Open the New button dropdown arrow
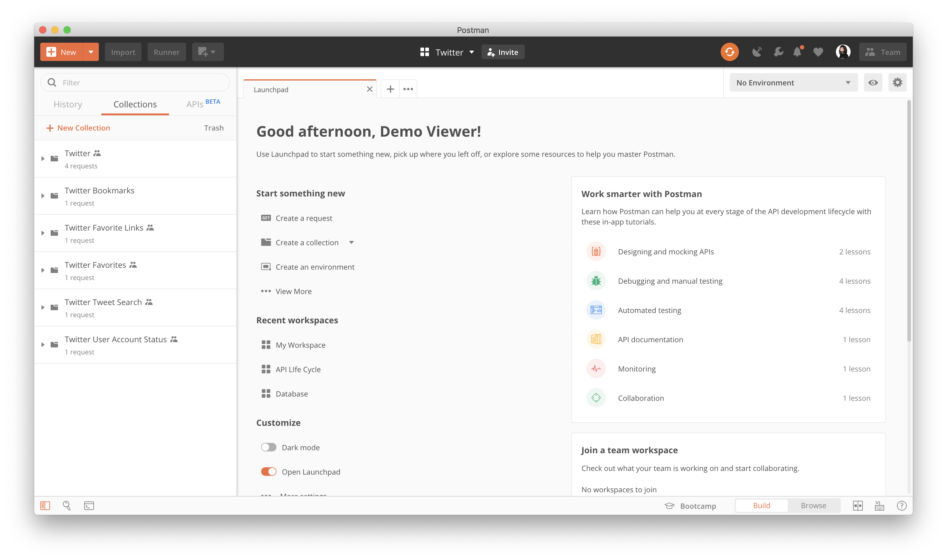Viewport: 947px width, 560px height. pyautogui.click(x=91, y=52)
